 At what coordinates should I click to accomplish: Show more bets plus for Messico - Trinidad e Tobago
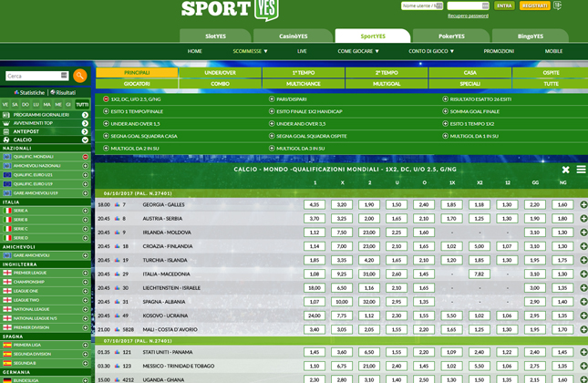click(x=583, y=366)
